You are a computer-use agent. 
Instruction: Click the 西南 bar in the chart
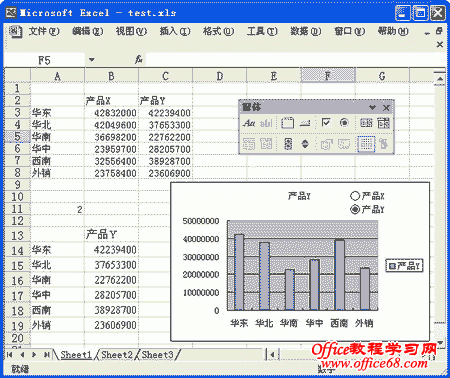340,275
